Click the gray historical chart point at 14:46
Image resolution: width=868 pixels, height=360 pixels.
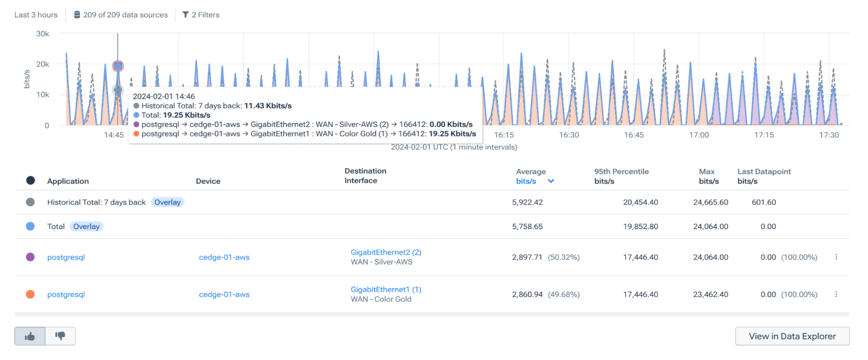[x=118, y=90]
